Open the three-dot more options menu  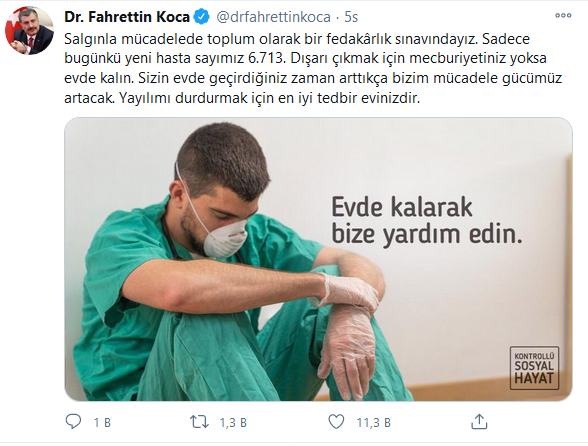[x=563, y=15]
